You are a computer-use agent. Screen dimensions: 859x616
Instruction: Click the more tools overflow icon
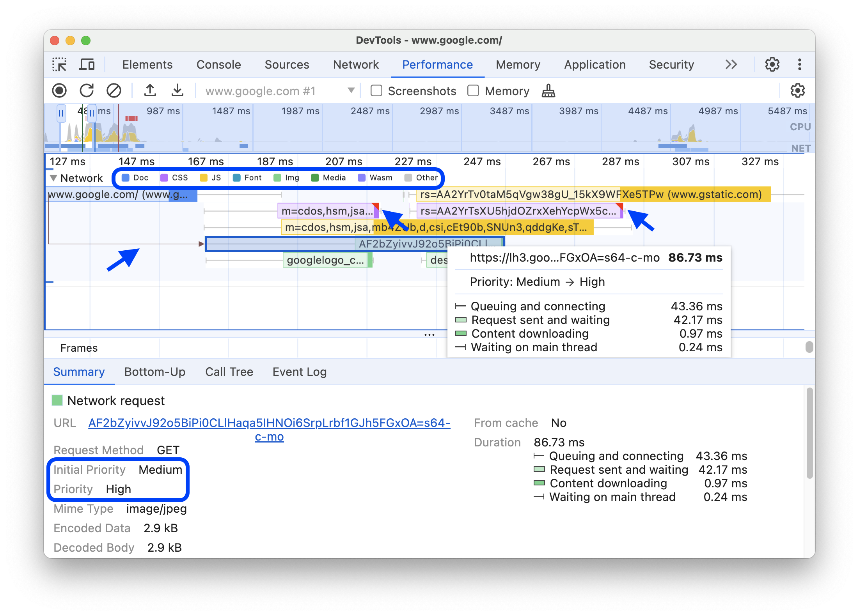coord(732,64)
